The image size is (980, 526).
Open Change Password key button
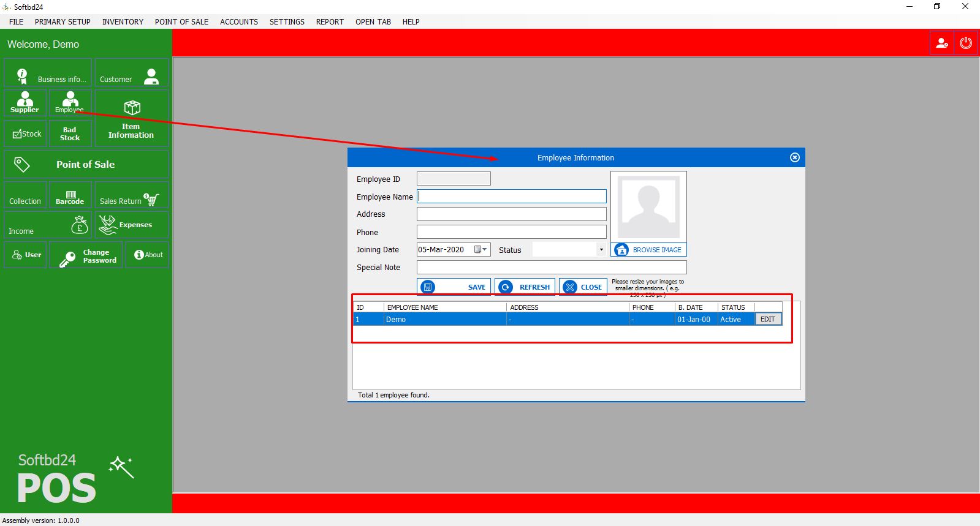coord(86,255)
